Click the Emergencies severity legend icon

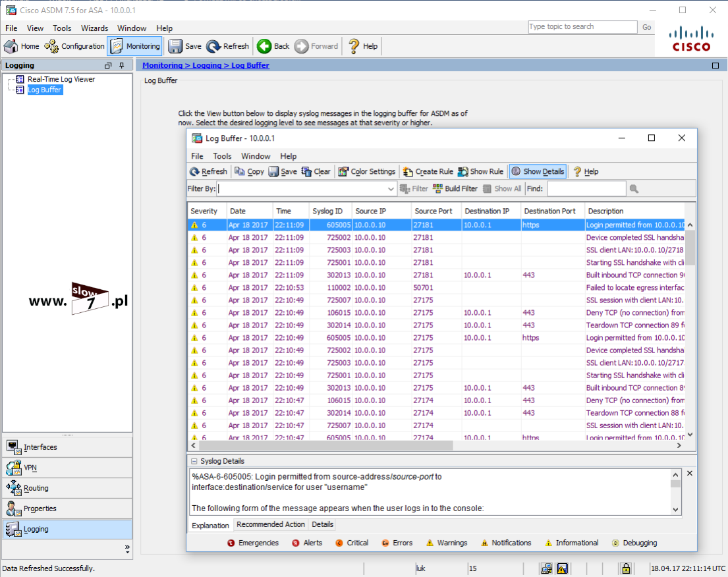pos(231,543)
